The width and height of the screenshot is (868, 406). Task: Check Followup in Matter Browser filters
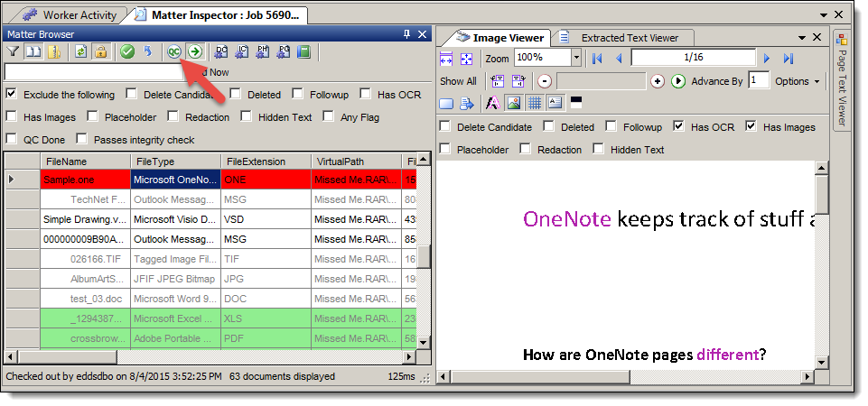tap(298, 94)
